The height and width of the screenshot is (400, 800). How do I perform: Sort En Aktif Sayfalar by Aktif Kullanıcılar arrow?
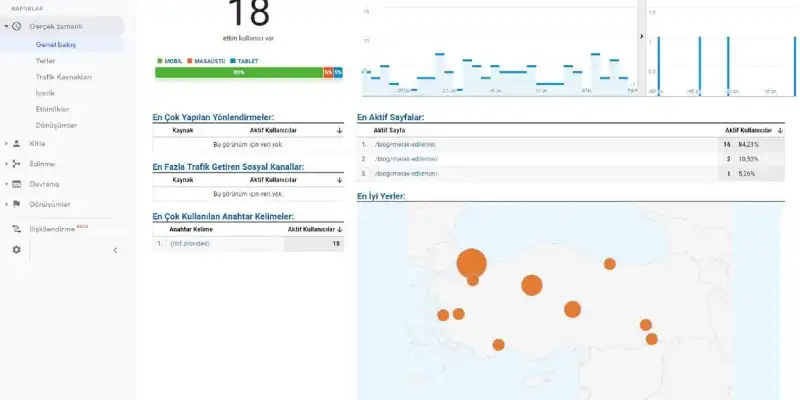tap(779, 131)
